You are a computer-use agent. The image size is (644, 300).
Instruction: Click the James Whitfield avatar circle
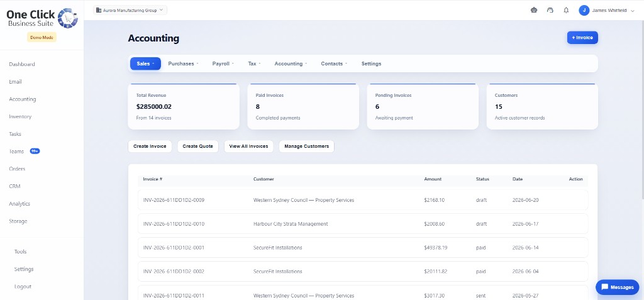tap(584, 10)
